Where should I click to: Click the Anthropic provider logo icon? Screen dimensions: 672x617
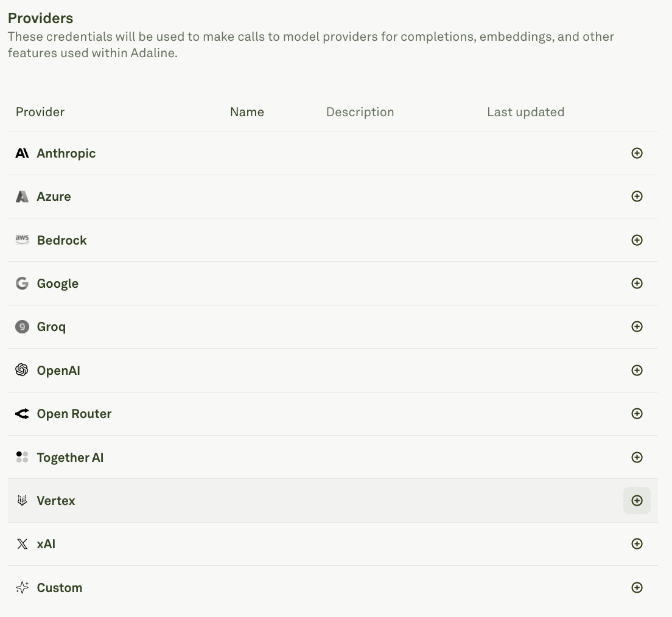point(22,153)
